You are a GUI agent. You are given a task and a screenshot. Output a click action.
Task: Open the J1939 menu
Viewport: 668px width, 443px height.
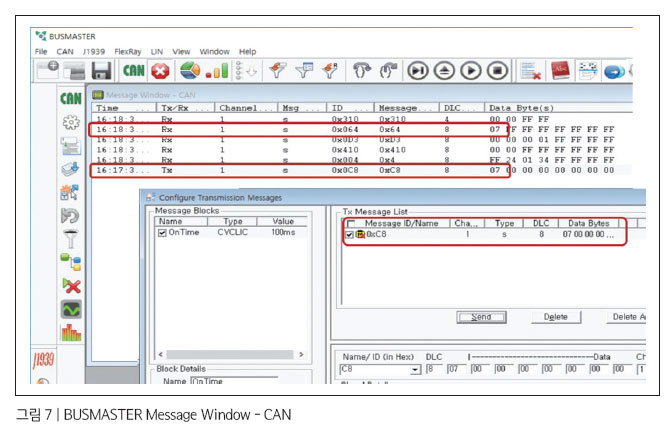coord(94,52)
